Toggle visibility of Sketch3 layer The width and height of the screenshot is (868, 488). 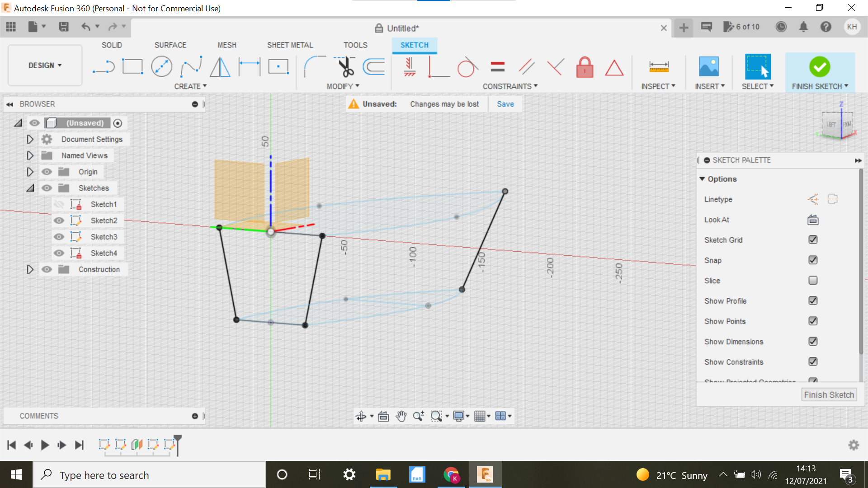[x=58, y=237]
